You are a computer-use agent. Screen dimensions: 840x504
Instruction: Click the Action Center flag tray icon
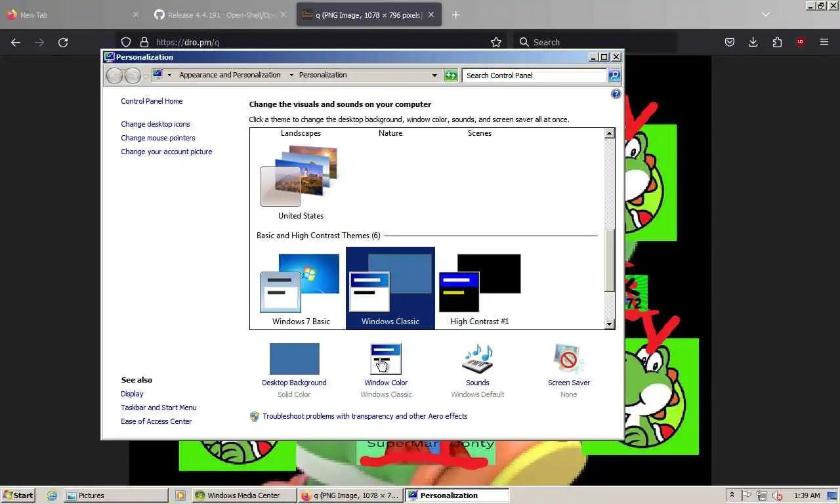click(746, 495)
